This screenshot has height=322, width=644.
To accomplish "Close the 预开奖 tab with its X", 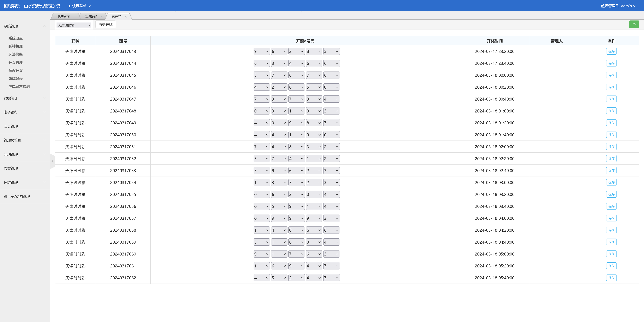I will click(x=126, y=16).
